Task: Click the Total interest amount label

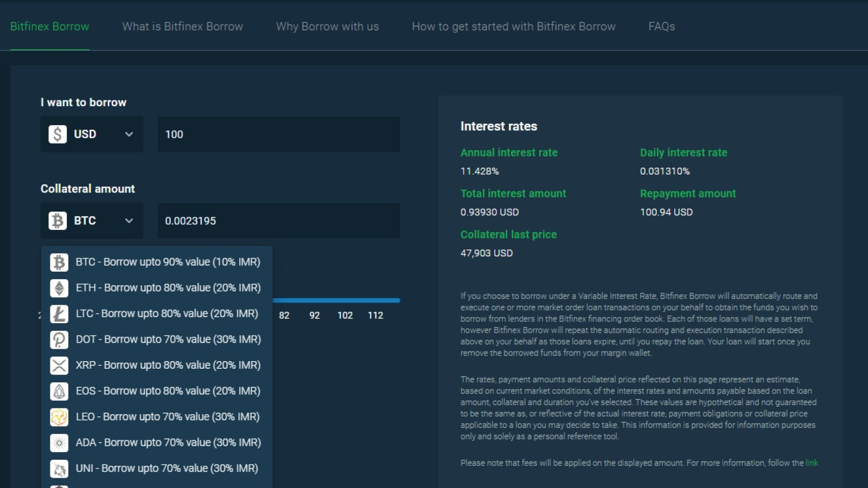Action: coord(513,194)
